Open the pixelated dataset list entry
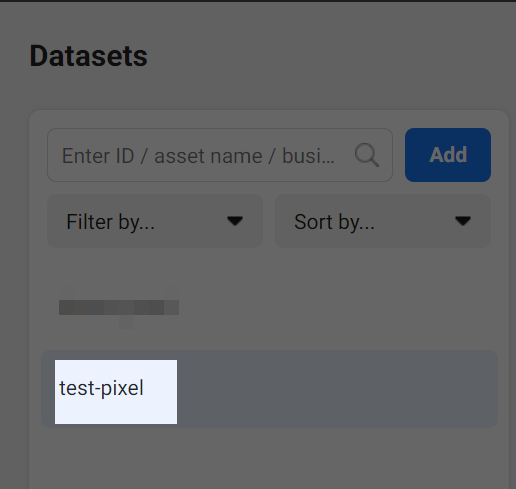The height and width of the screenshot is (489, 516). [119, 307]
